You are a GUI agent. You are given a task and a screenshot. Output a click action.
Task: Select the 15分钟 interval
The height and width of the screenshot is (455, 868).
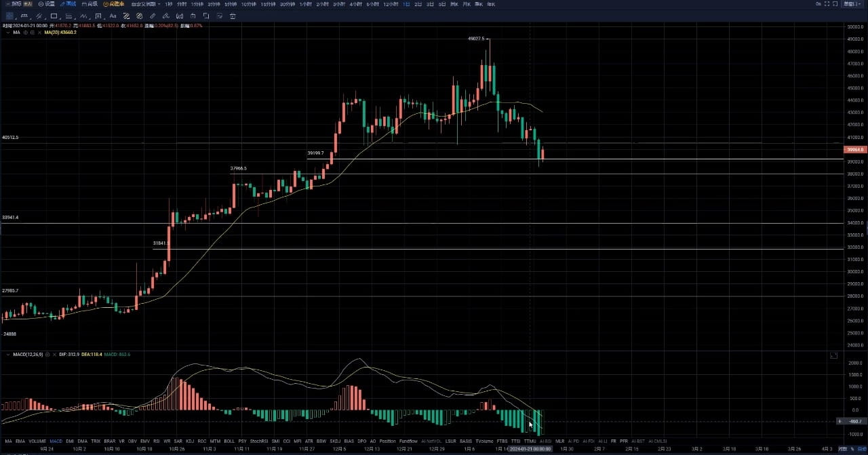[268, 4]
